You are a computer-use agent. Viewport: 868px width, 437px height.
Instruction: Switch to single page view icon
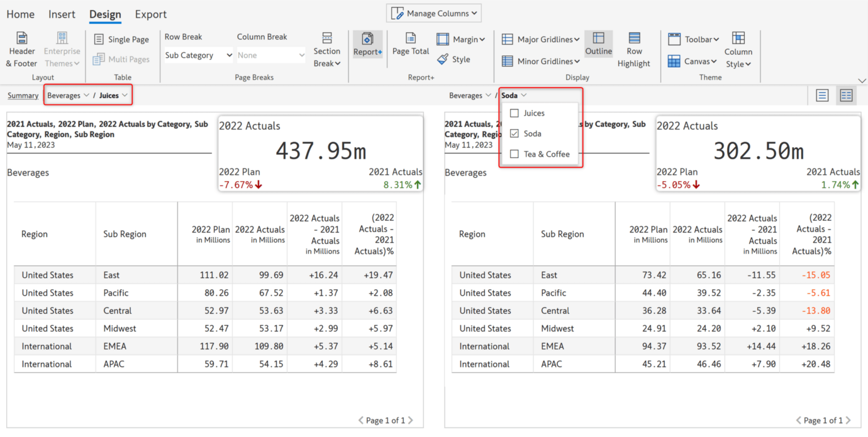click(822, 95)
